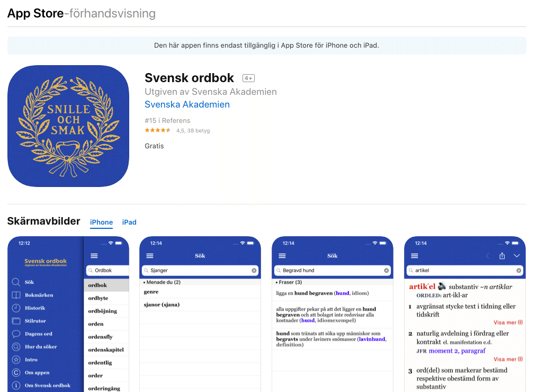538x392 pixels.
Task: Open Svenska Akademien developer link
Action: (x=187, y=104)
